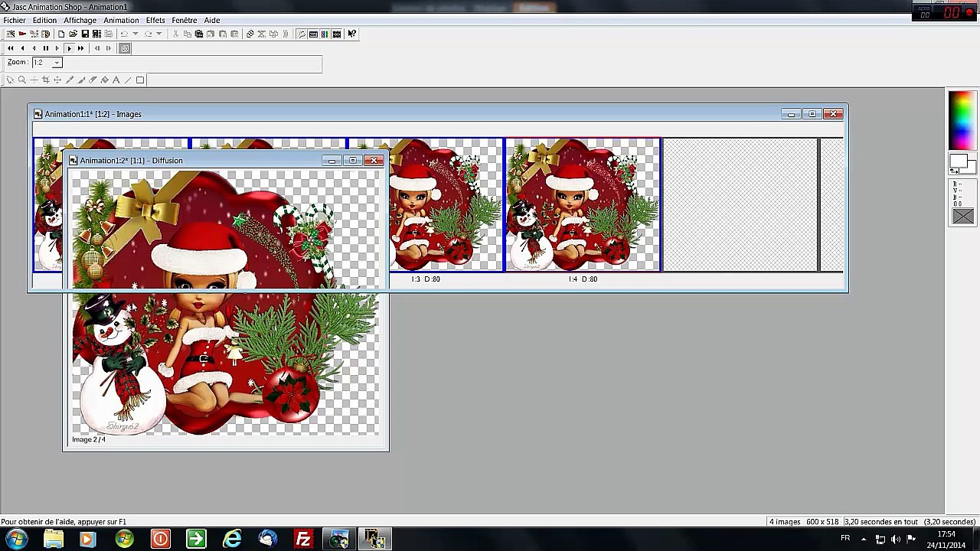Screen dimensions: 980x551
Task: Select the Flood Fill bucket tool
Action: click(105, 80)
